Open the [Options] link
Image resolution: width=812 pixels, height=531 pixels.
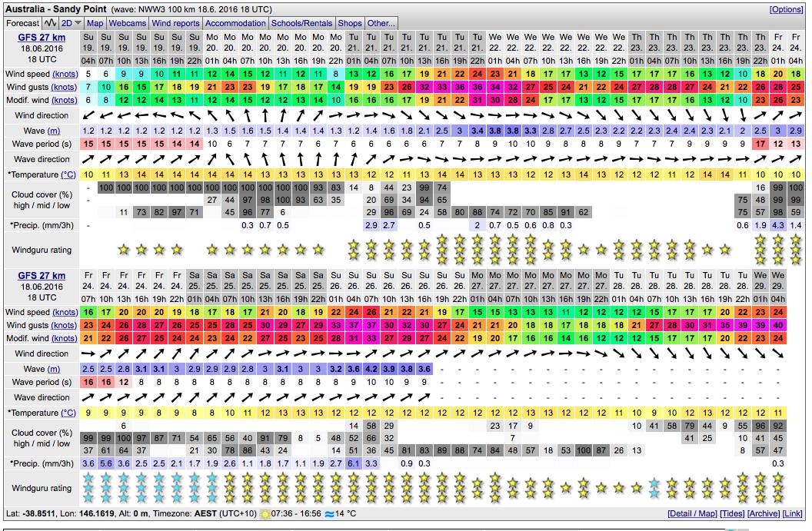click(x=787, y=9)
